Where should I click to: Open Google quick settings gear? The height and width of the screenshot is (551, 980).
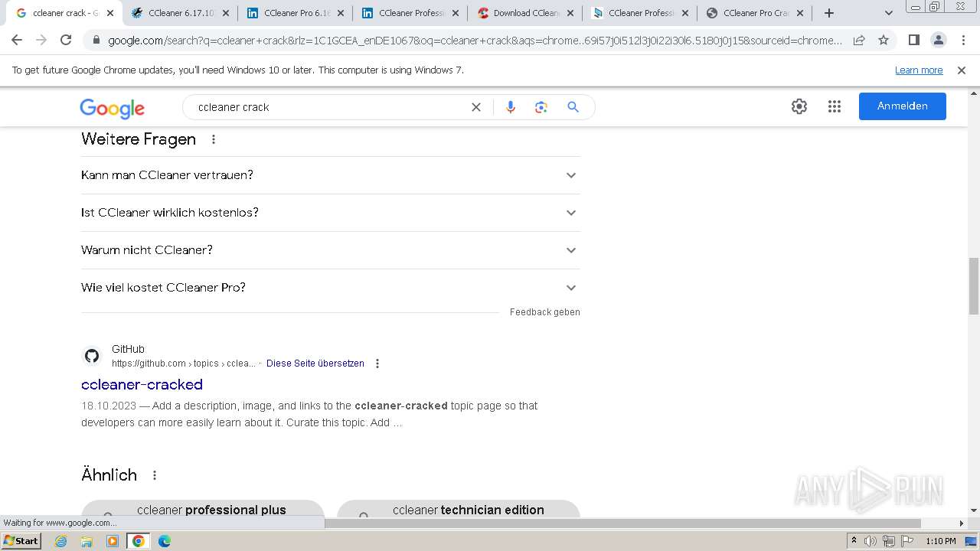click(x=799, y=106)
